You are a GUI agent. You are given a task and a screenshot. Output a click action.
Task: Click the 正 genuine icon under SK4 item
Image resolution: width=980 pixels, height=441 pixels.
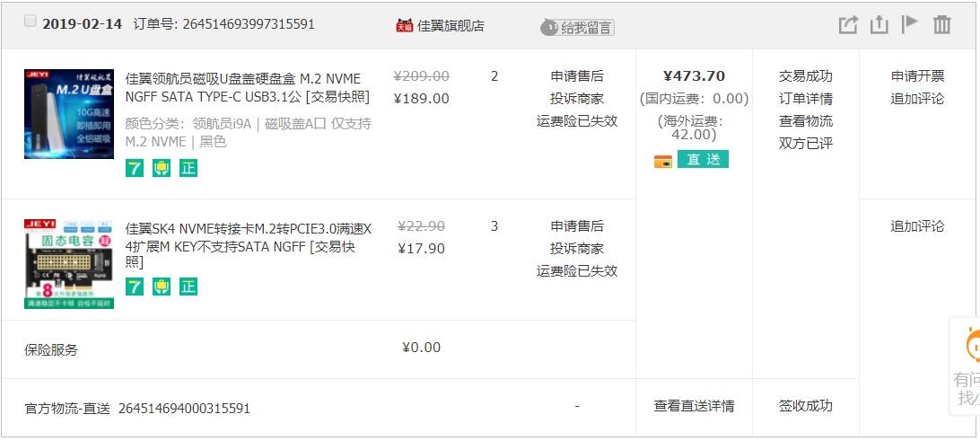(x=188, y=286)
